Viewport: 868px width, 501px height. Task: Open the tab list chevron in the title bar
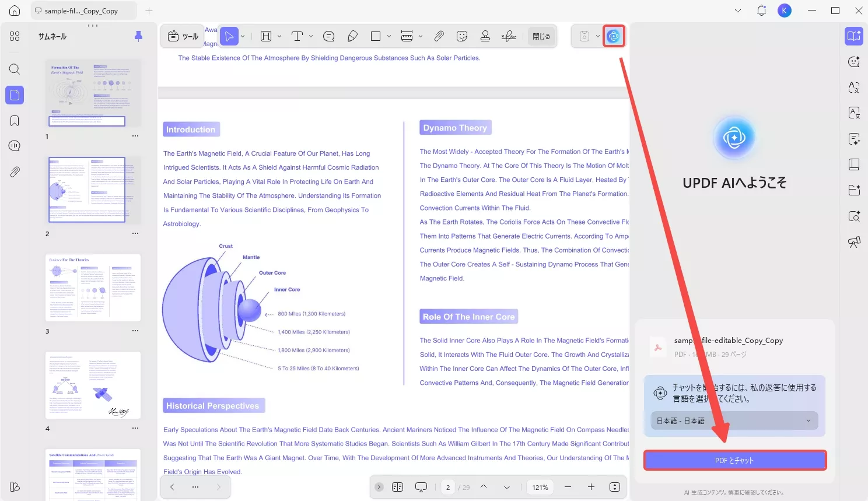coord(738,10)
